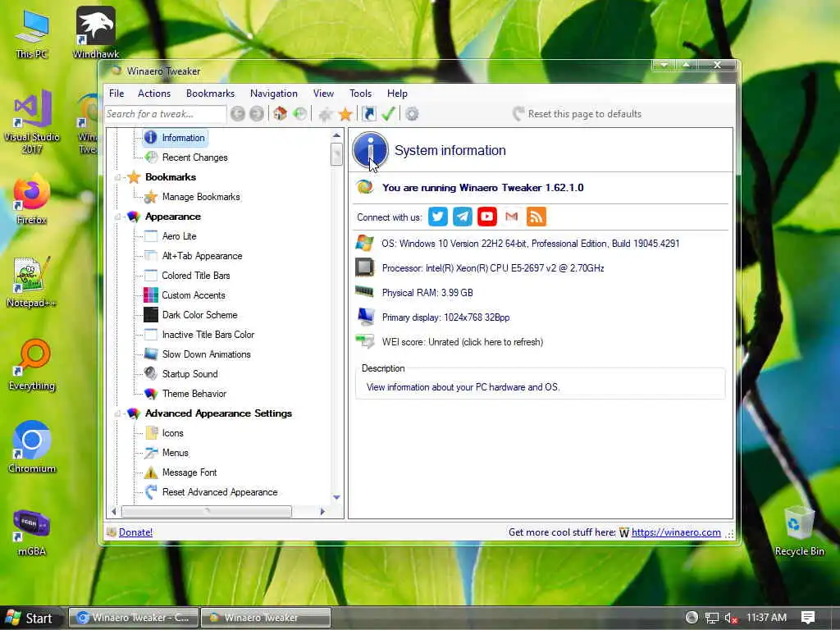Select the Firefox desktop icon
This screenshot has width=840, height=630.
32,199
